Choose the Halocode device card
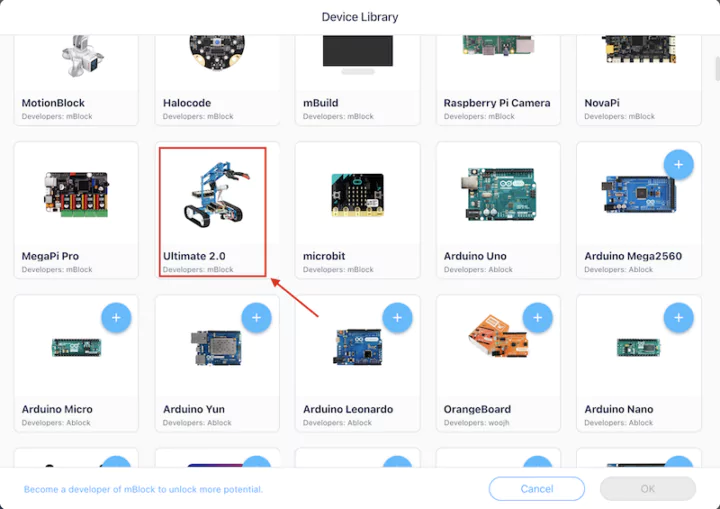The width and height of the screenshot is (720, 509). (x=217, y=80)
